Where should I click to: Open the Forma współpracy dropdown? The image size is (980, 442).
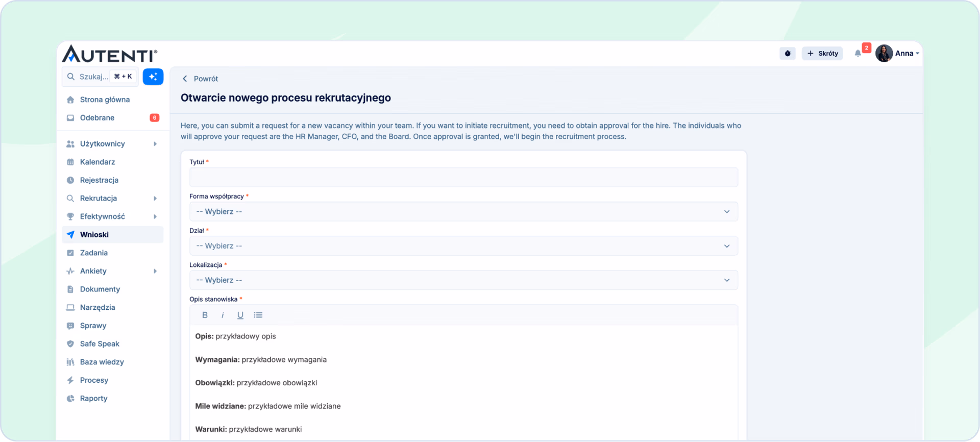click(x=463, y=211)
